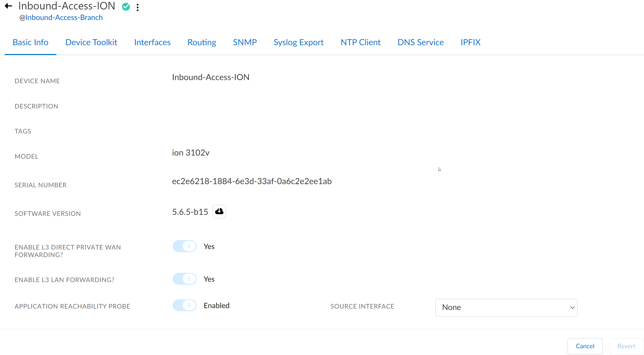Open the Syslog Export tab
The image size is (644, 355).
click(299, 42)
